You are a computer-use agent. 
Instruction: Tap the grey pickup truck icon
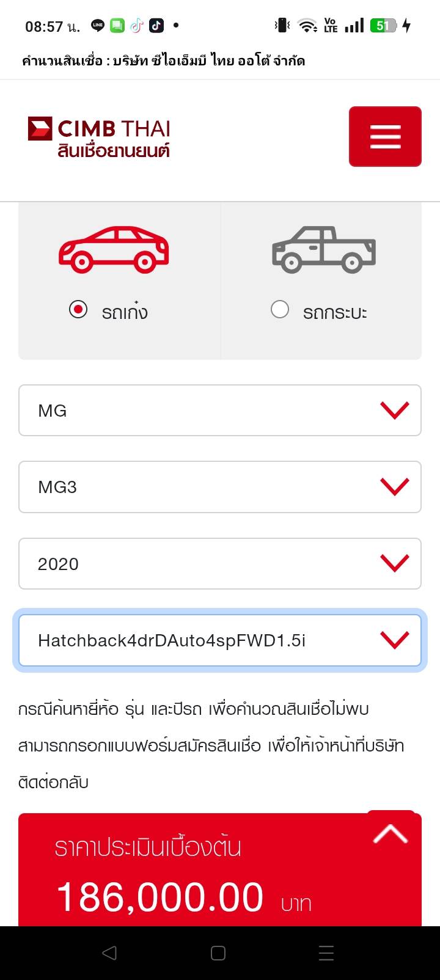pos(323,249)
